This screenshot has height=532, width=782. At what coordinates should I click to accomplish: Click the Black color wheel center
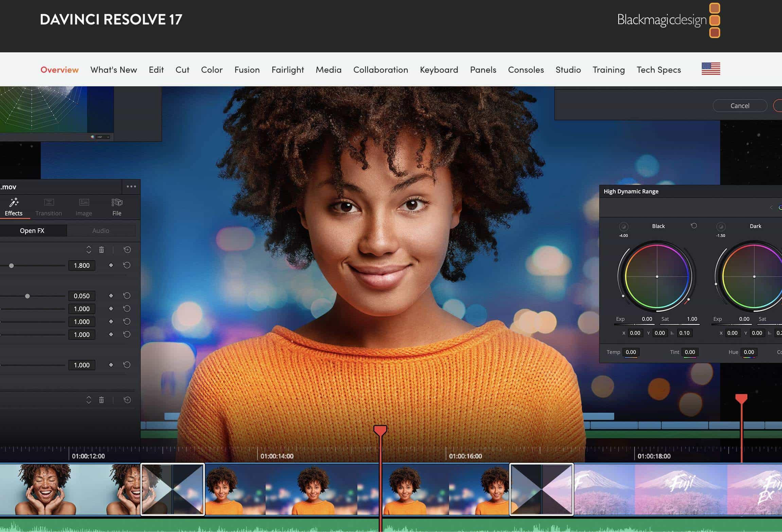657,277
